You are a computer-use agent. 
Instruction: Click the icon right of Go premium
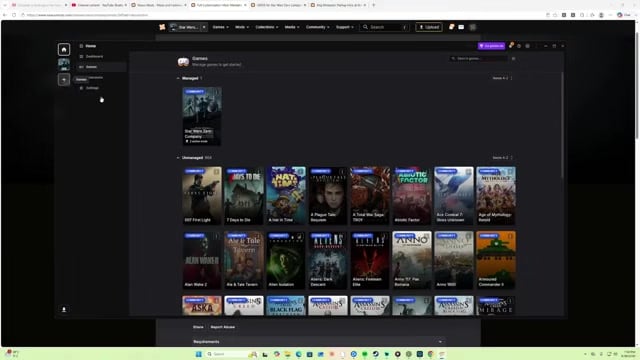(x=511, y=46)
